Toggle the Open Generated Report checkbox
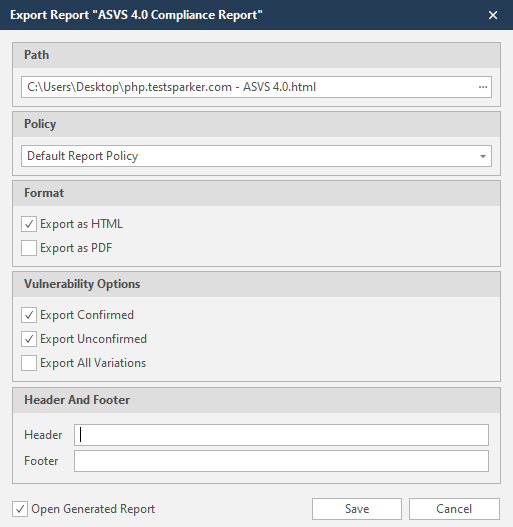Viewport: 513px width, 527px height. pos(20,509)
